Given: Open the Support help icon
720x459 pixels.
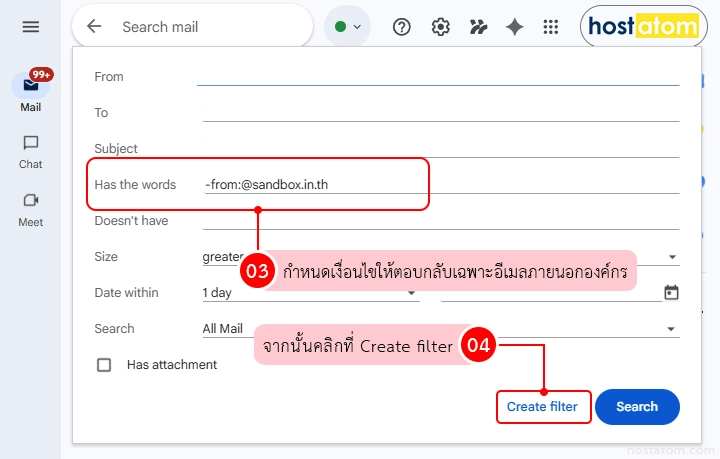Looking at the screenshot, I should 402,27.
